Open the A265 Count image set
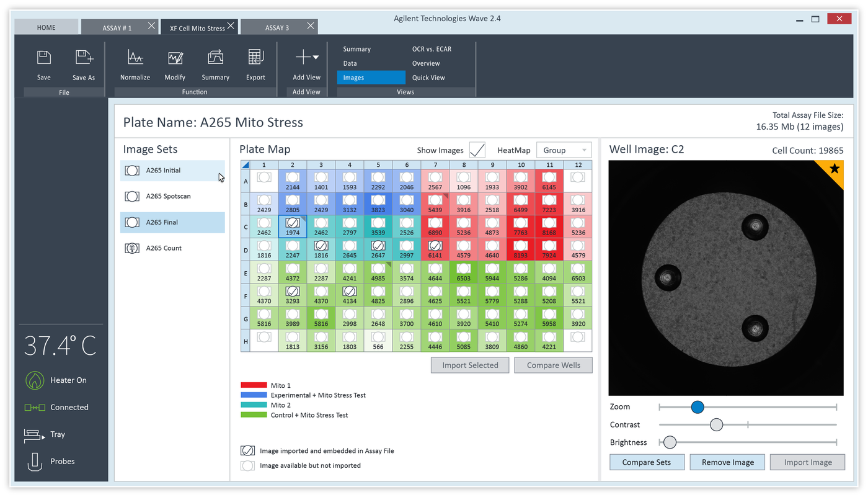This screenshot has width=868, height=497. click(x=172, y=248)
